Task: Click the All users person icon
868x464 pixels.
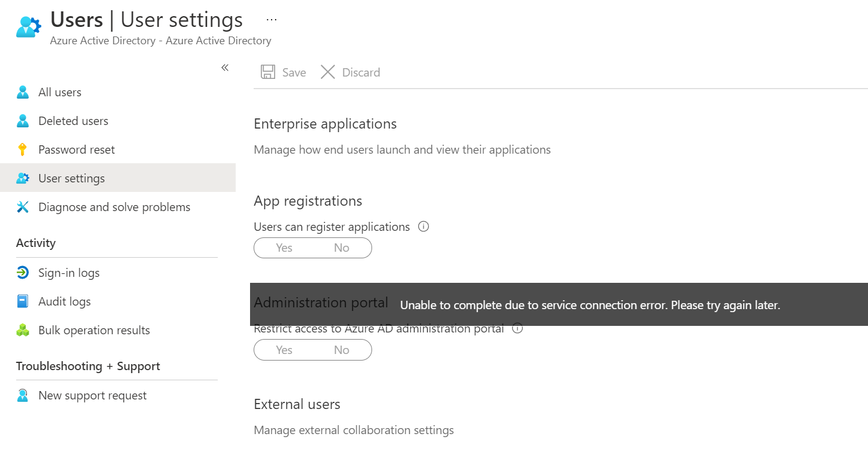Action: 23,92
